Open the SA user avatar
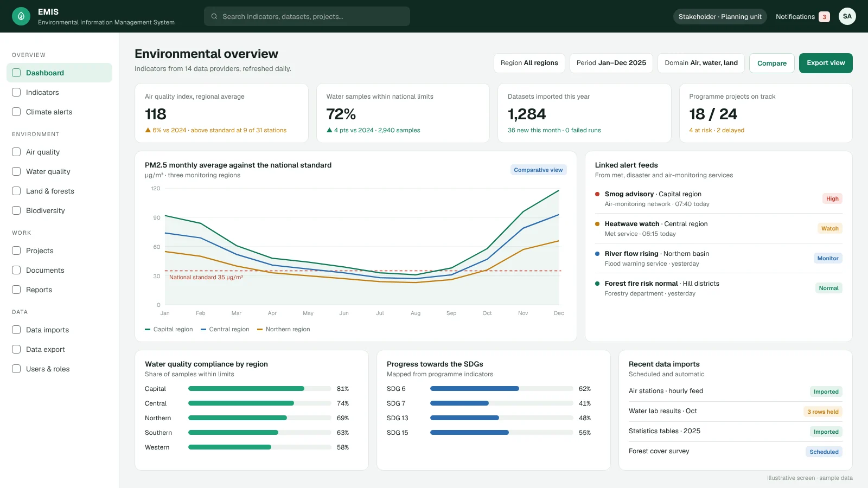 click(847, 16)
